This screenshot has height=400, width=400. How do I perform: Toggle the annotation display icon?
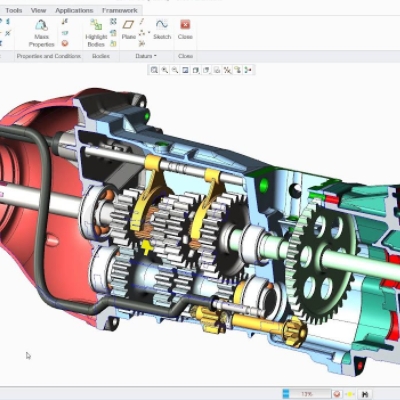click(238, 70)
